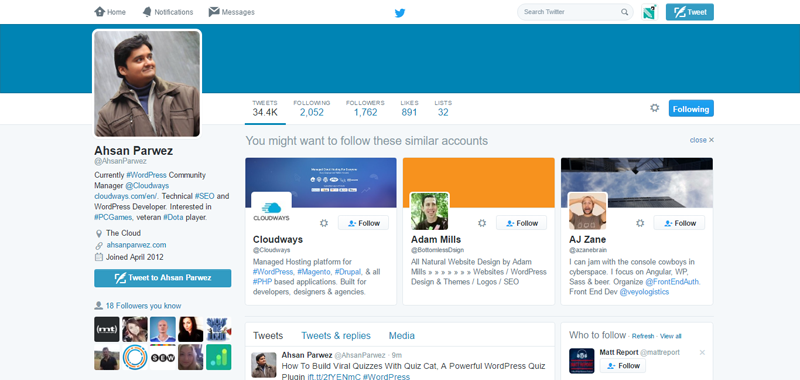
Task: Open the account avatar menu in header
Action: (x=649, y=12)
